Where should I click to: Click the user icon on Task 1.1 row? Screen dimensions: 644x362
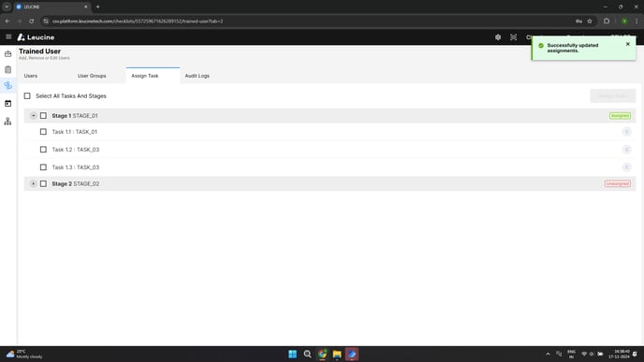[626, 132]
